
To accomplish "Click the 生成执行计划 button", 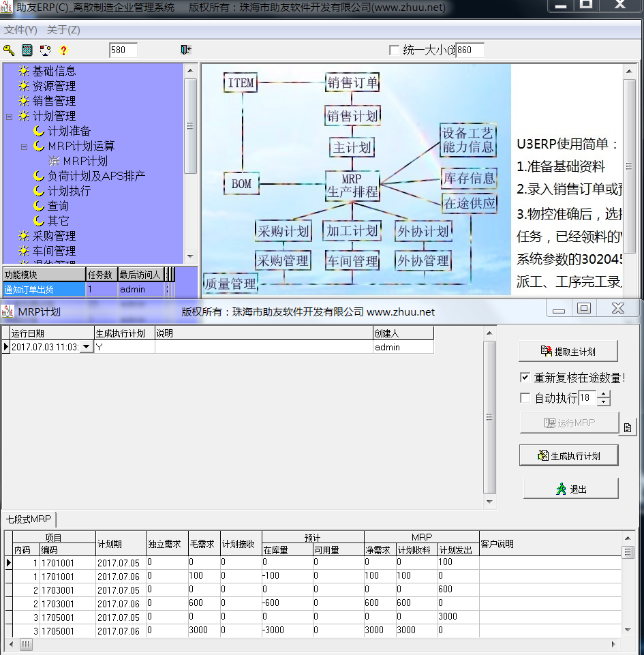I will 568,455.
